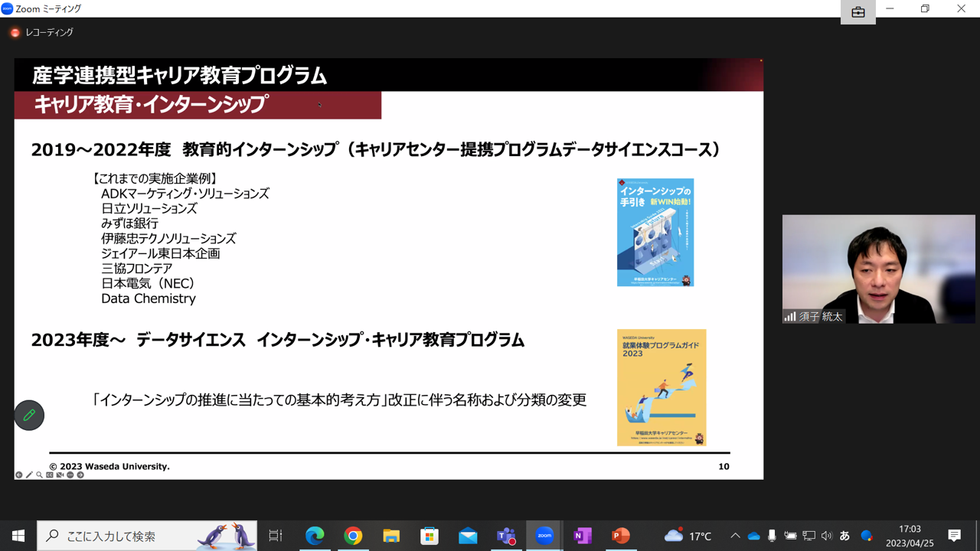
Task: Open the Windows Start menu
Action: coord(18,536)
